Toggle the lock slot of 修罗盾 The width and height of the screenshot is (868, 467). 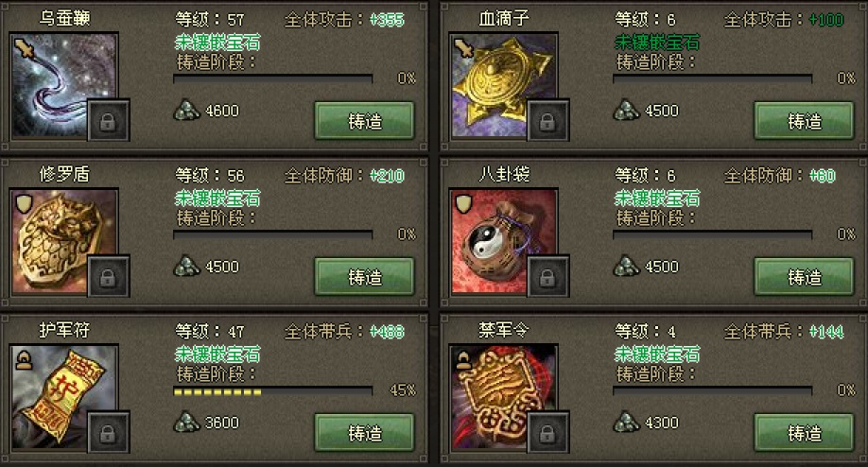click(108, 276)
